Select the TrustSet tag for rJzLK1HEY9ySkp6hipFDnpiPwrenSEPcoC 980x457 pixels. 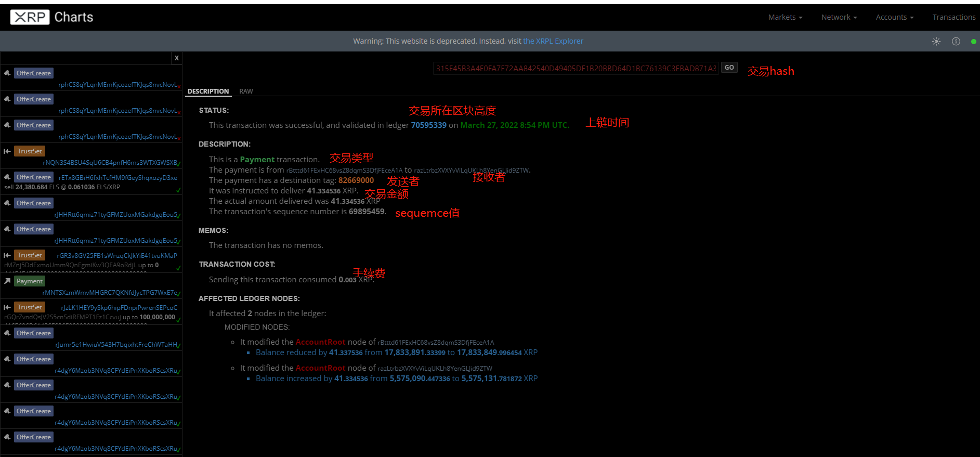[x=30, y=307]
